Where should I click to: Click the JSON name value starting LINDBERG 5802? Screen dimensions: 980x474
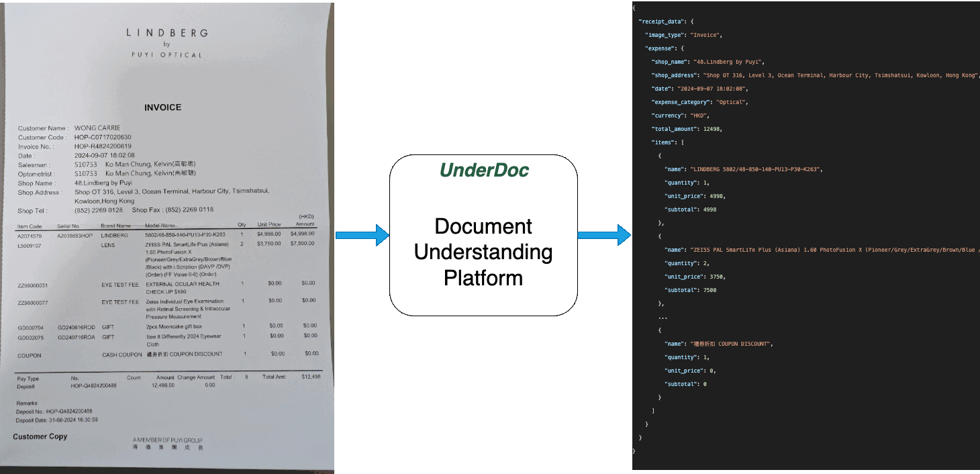point(756,169)
